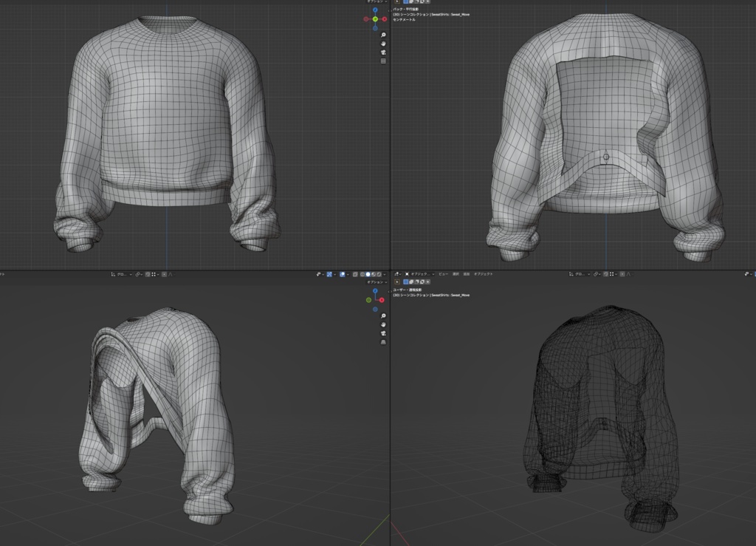Open pivot point dropdown in bottom-left header
This screenshot has height=546, width=756.
(139, 274)
